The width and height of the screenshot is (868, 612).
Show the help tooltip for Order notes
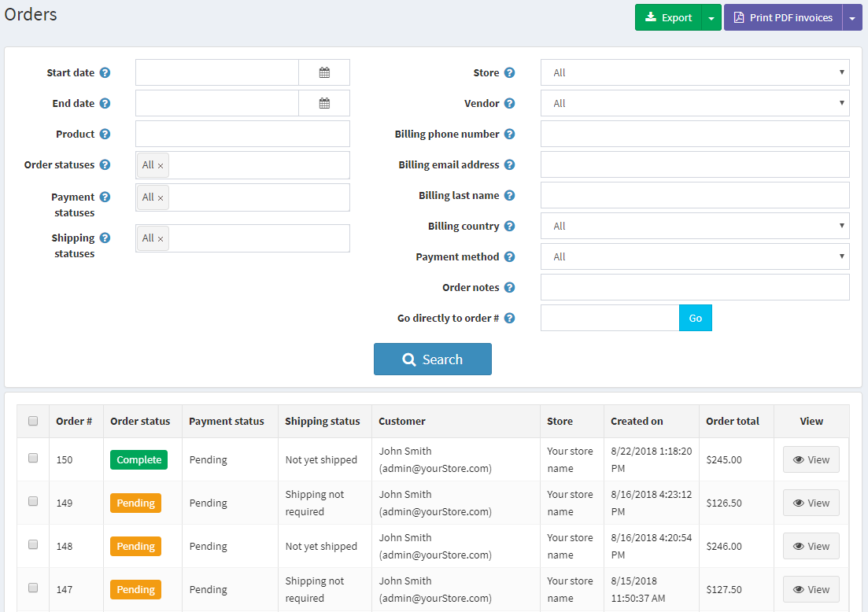tap(509, 287)
